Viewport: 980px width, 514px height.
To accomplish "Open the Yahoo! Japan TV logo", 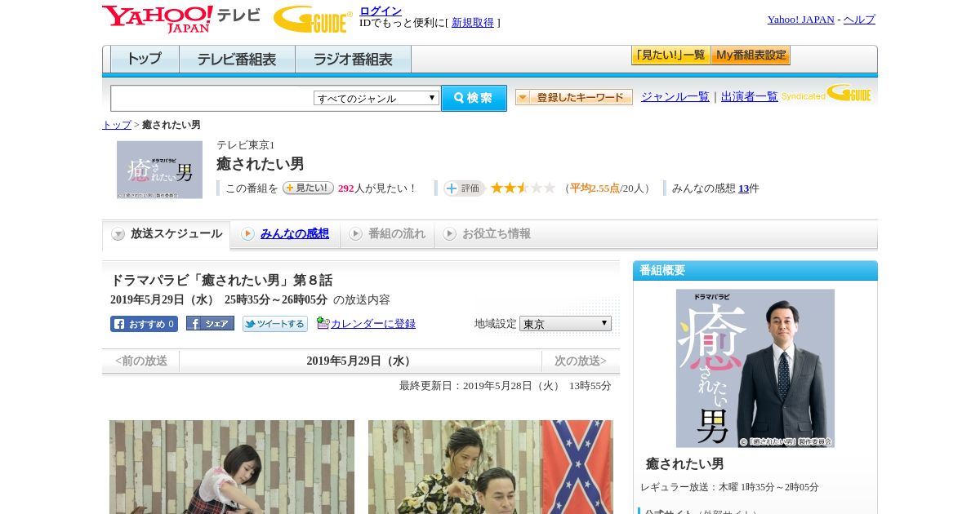I will [181, 19].
